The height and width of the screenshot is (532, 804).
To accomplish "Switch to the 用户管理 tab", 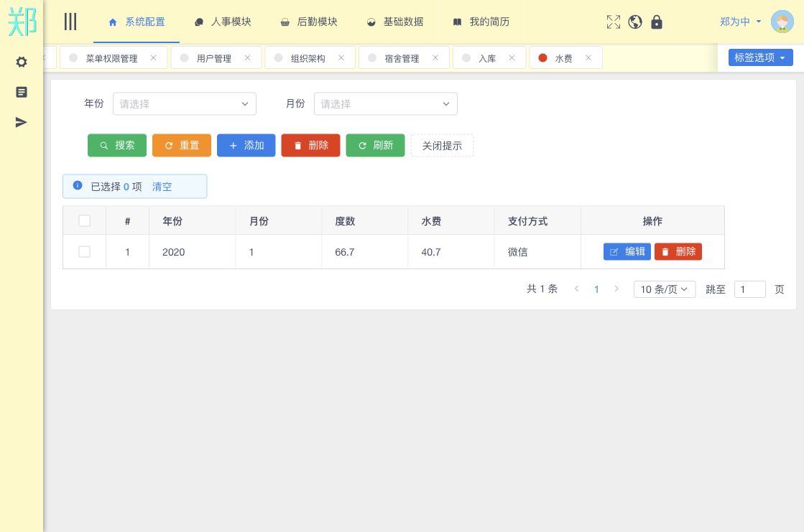I will (x=214, y=58).
